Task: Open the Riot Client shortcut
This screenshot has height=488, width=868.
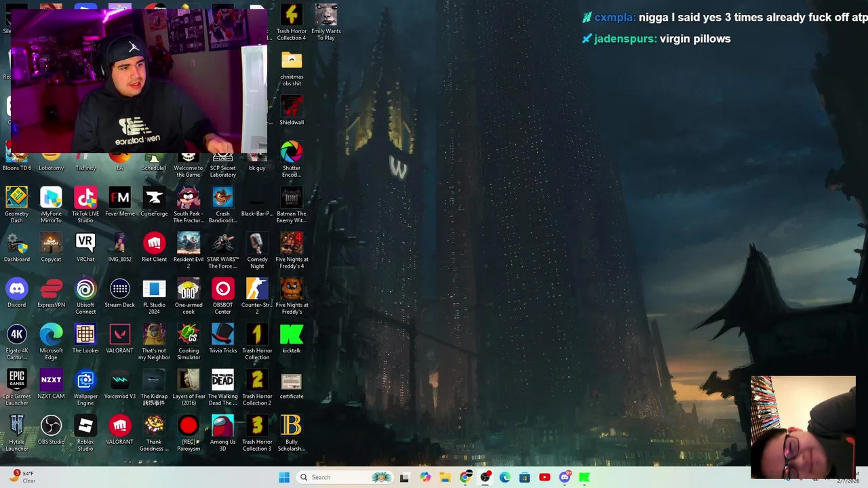Action: (154, 248)
